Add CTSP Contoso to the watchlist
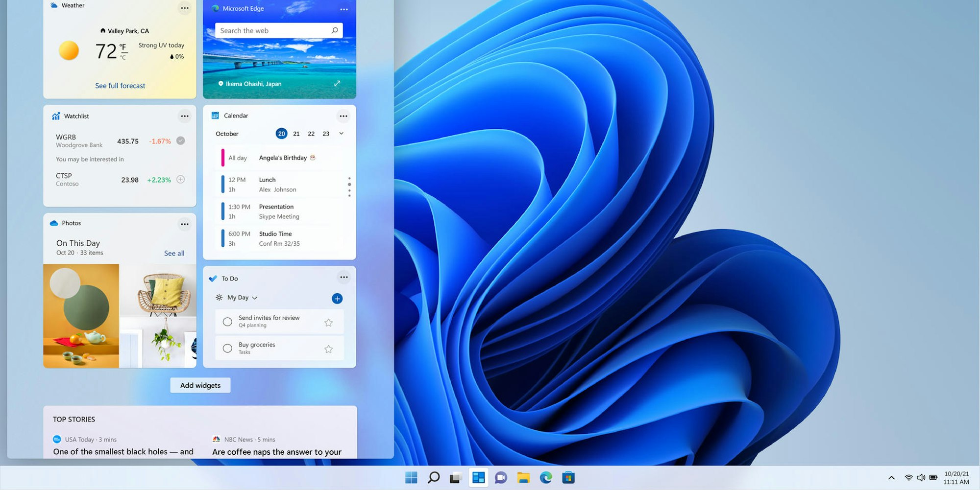The height and width of the screenshot is (490, 980). [181, 180]
